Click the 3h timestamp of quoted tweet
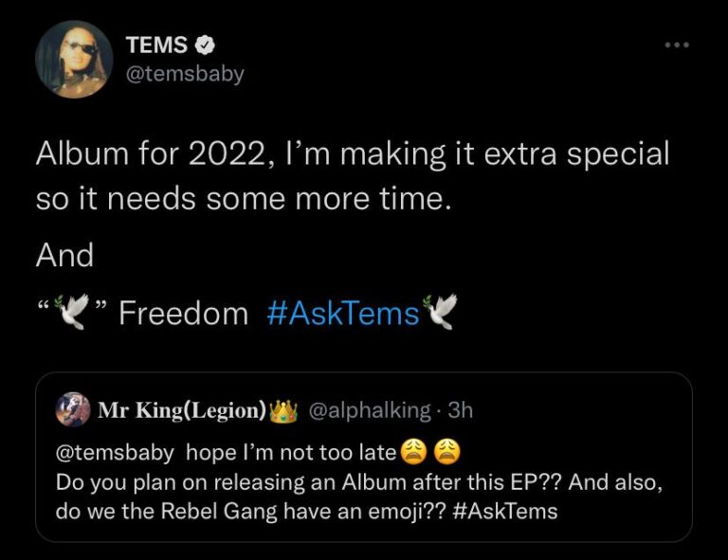 (461, 410)
